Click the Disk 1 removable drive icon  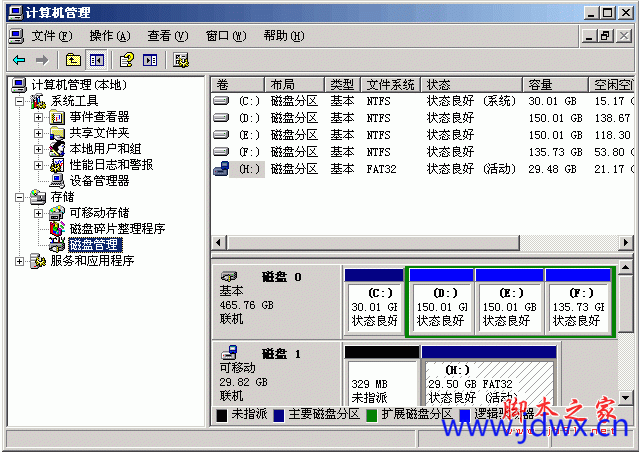click(x=229, y=352)
